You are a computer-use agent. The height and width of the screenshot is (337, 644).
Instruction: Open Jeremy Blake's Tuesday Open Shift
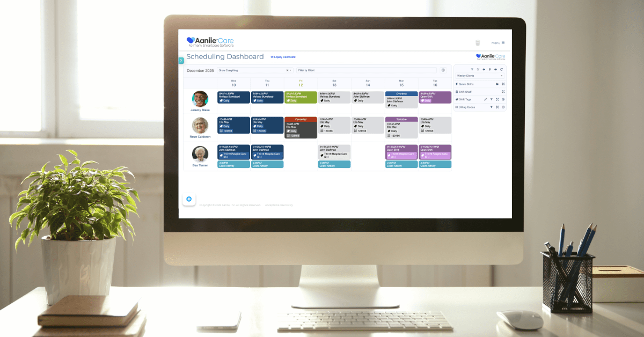pyautogui.click(x=435, y=97)
